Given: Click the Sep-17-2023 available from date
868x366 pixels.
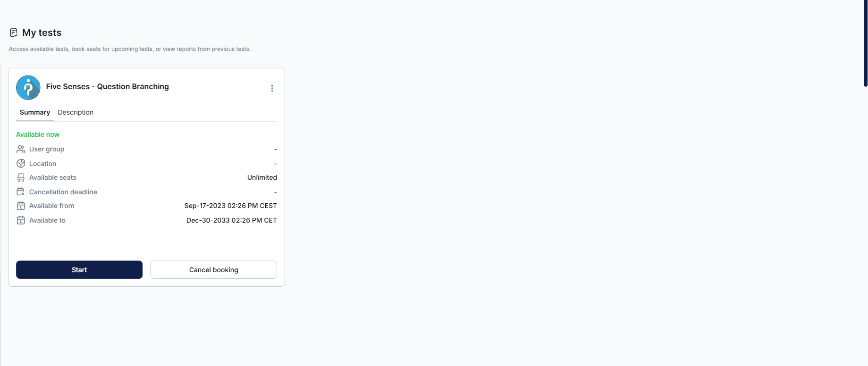Looking at the screenshot, I should point(230,206).
